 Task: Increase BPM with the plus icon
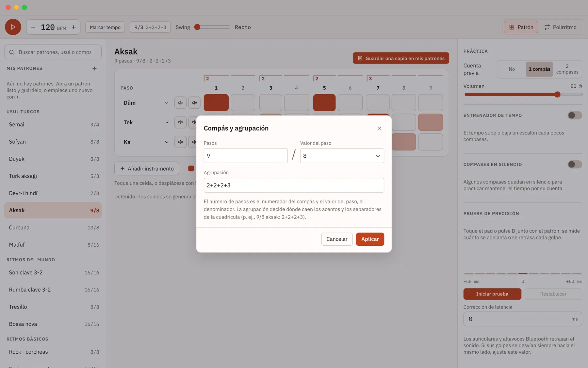point(74,27)
